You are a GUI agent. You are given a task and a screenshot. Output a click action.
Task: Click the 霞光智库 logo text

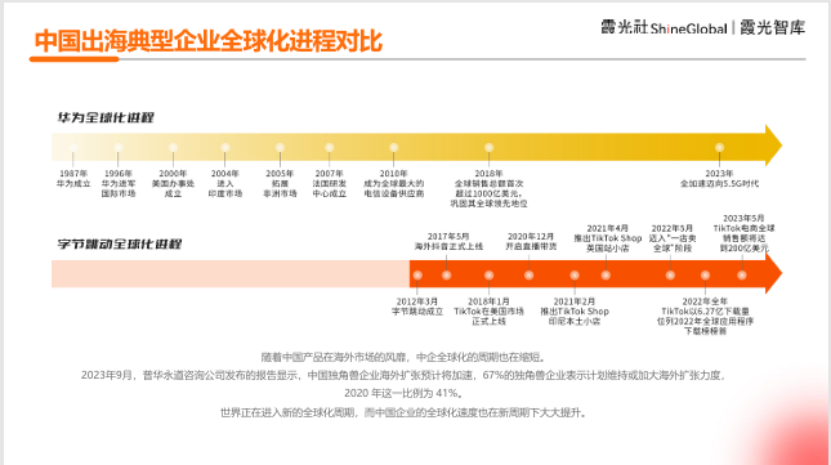pyautogui.click(x=772, y=28)
